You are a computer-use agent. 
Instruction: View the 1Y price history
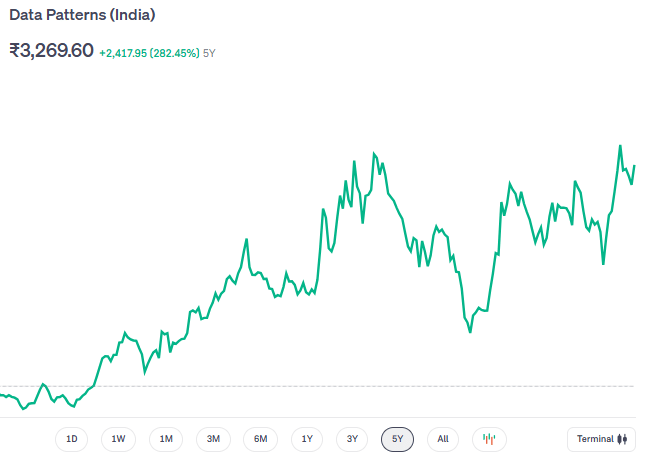tap(307, 439)
